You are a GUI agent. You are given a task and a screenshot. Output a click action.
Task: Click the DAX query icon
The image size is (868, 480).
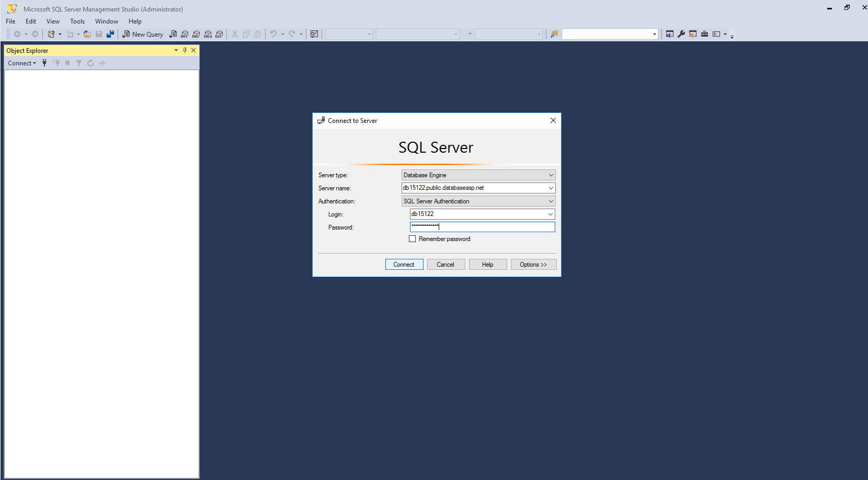[x=219, y=35]
